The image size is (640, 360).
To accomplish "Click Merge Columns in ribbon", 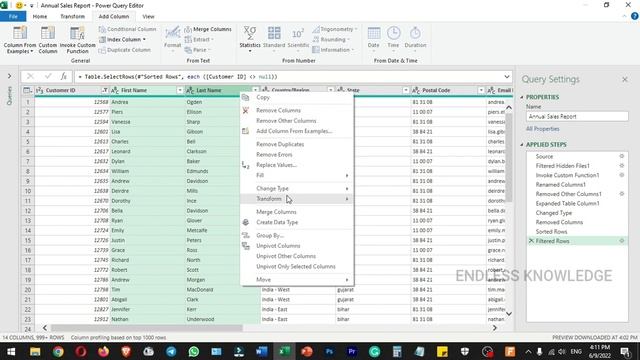I will pos(208,29).
